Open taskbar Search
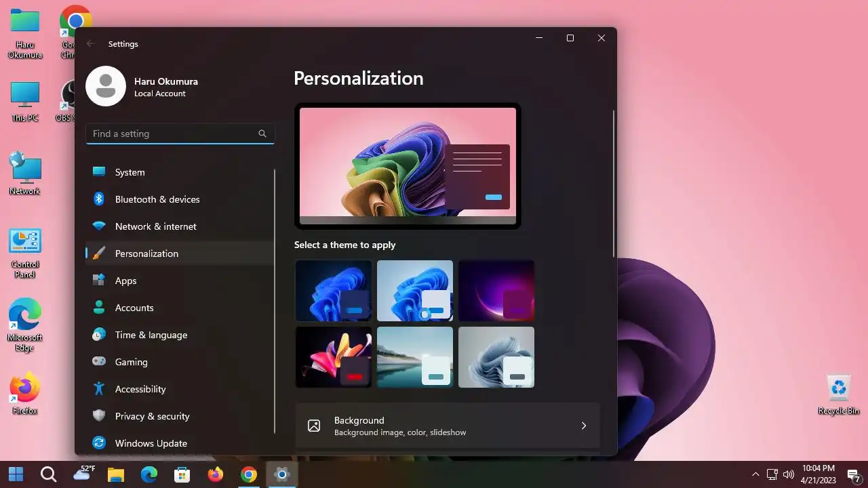This screenshot has height=488, width=868. click(x=48, y=474)
